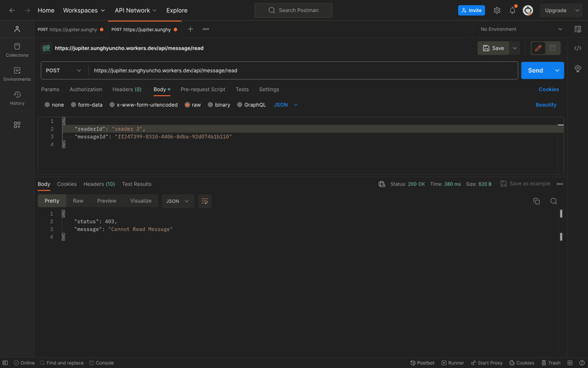Toggle line wrap in response viewer

point(205,201)
